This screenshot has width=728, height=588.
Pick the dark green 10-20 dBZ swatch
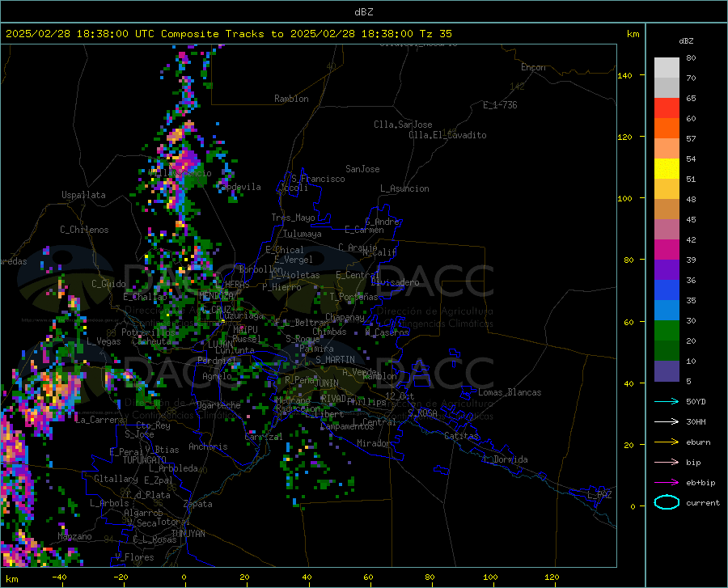[x=667, y=351]
